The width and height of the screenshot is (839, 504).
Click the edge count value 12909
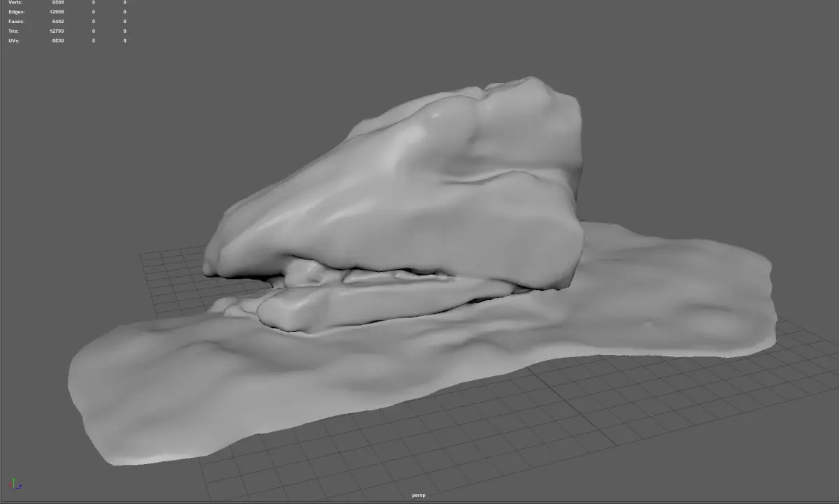57,12
